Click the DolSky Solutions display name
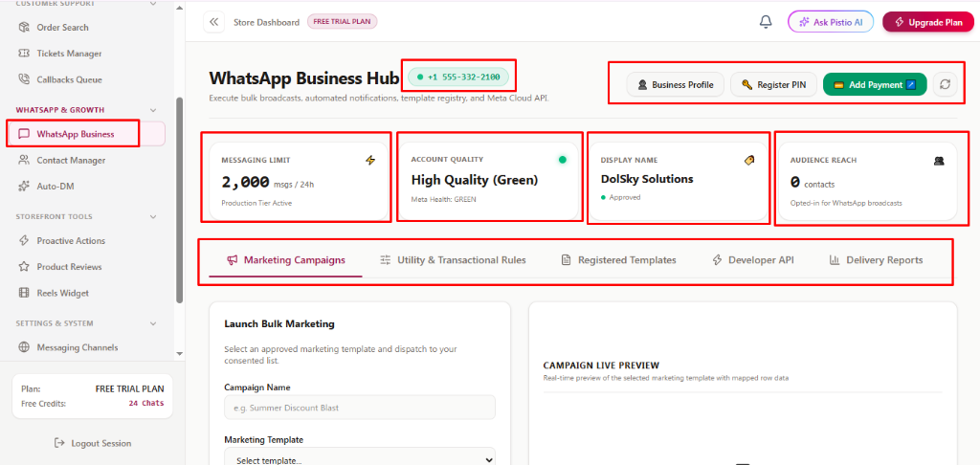This screenshot has width=980, height=465. pyautogui.click(x=647, y=179)
